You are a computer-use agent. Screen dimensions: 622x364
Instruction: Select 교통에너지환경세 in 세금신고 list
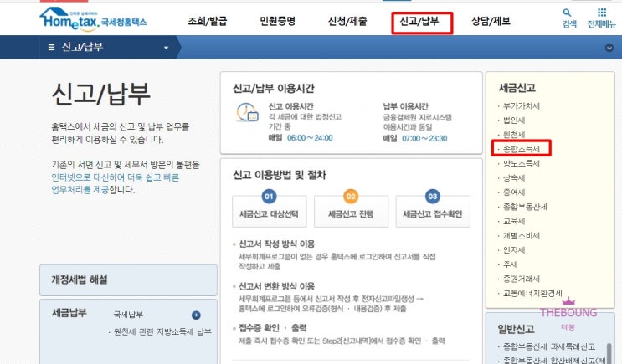pyautogui.click(x=532, y=293)
